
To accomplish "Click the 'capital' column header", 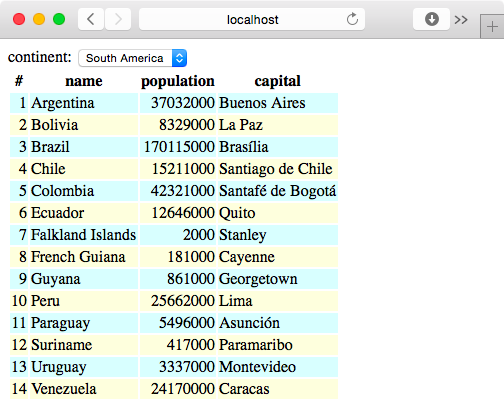I will [278, 81].
